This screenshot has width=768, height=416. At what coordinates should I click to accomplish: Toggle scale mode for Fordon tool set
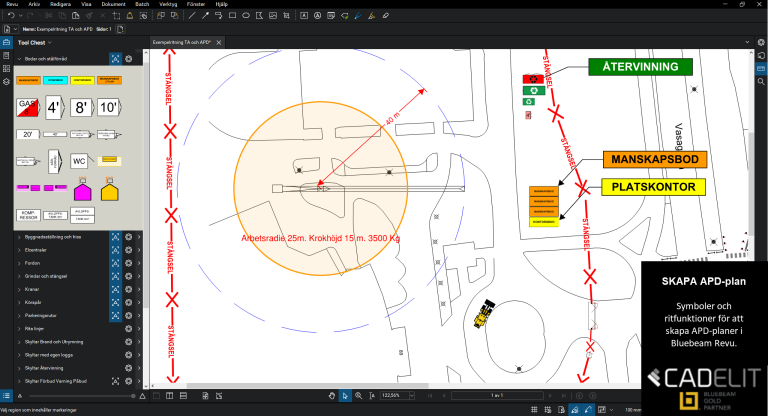point(116,262)
